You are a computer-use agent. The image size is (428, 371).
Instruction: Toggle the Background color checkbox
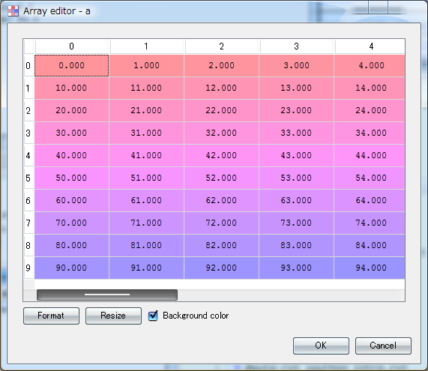click(x=153, y=316)
